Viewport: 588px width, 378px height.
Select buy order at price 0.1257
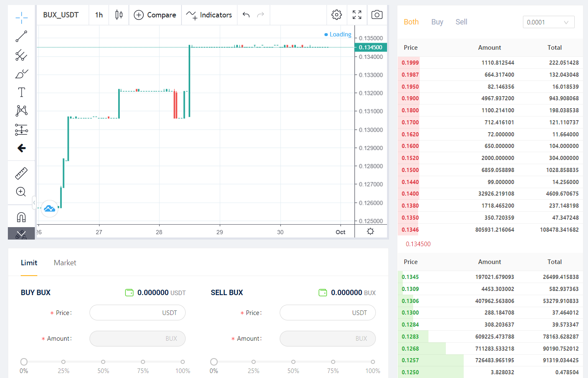click(x=490, y=360)
